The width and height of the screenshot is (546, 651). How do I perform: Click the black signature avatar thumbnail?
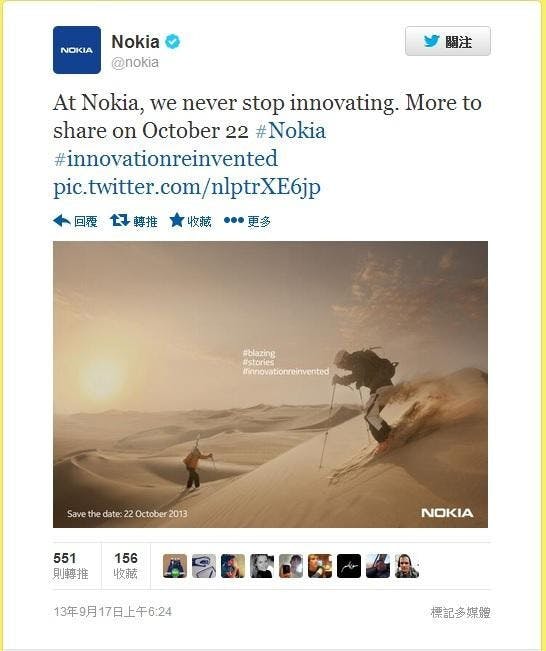(349, 566)
